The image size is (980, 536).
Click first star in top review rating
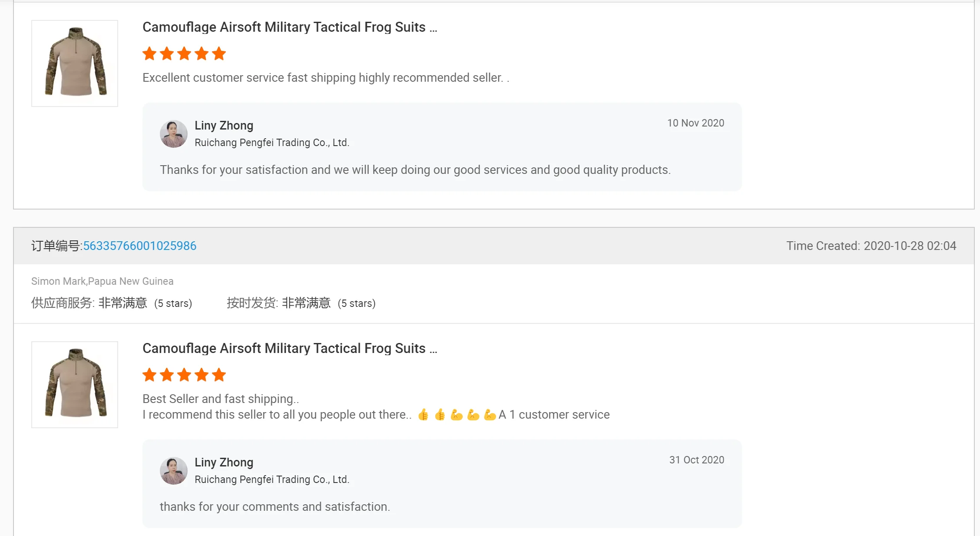(149, 54)
